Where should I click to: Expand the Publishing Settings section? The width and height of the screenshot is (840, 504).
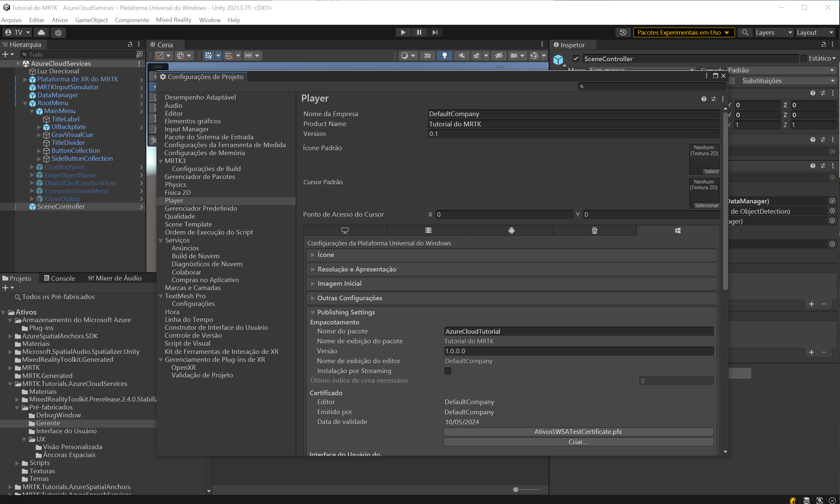(x=313, y=312)
